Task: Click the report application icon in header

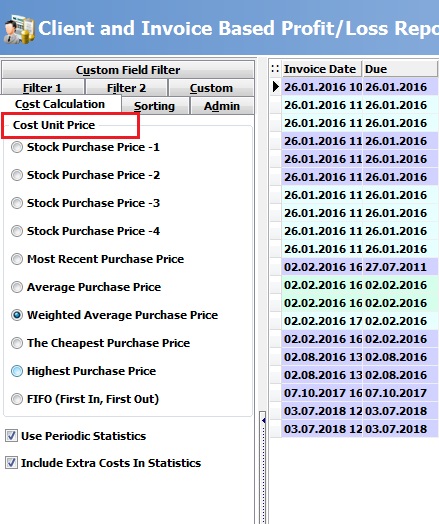Action: (19, 29)
